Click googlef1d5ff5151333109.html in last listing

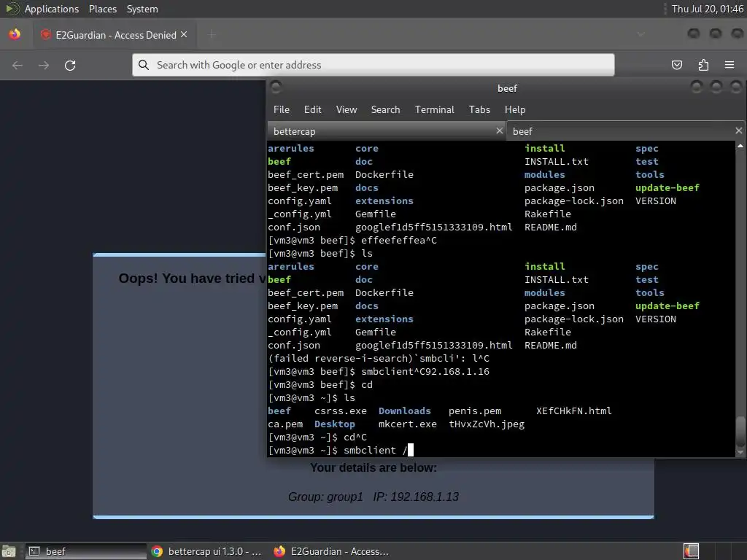click(x=433, y=345)
